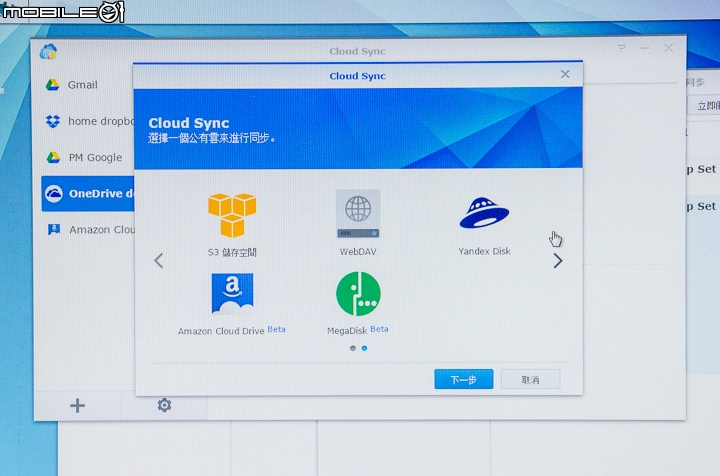
Task: Click PM Google's Drive icon
Action: tap(53, 157)
